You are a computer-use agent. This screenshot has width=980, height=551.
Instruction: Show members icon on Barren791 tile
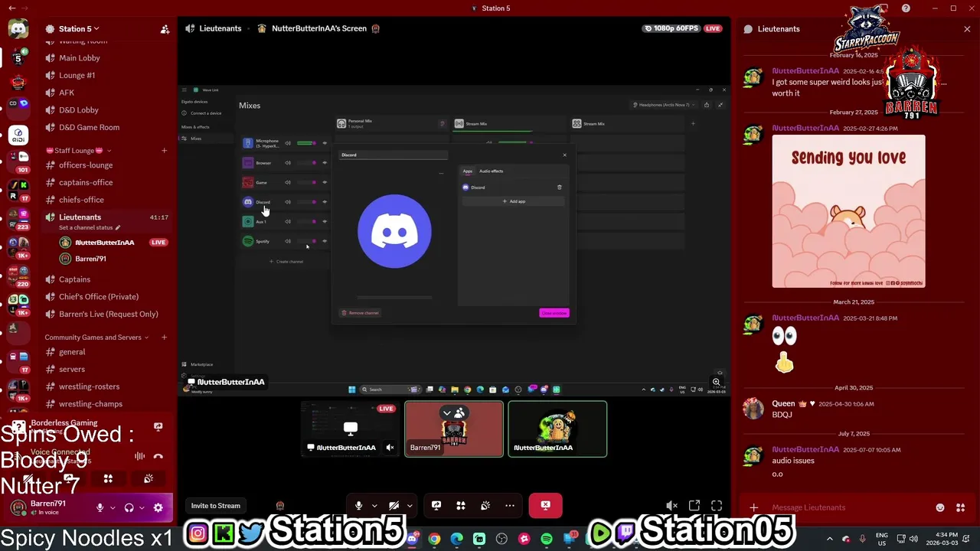tap(459, 413)
